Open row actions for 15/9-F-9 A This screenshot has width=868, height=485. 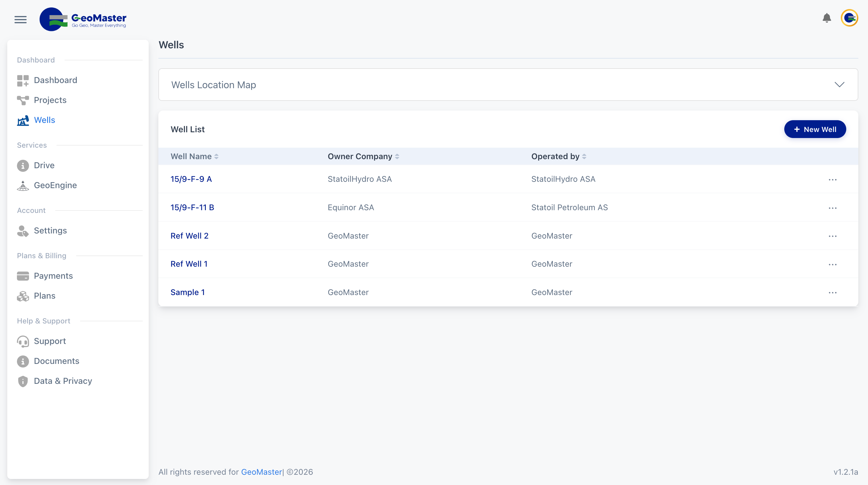tap(833, 179)
